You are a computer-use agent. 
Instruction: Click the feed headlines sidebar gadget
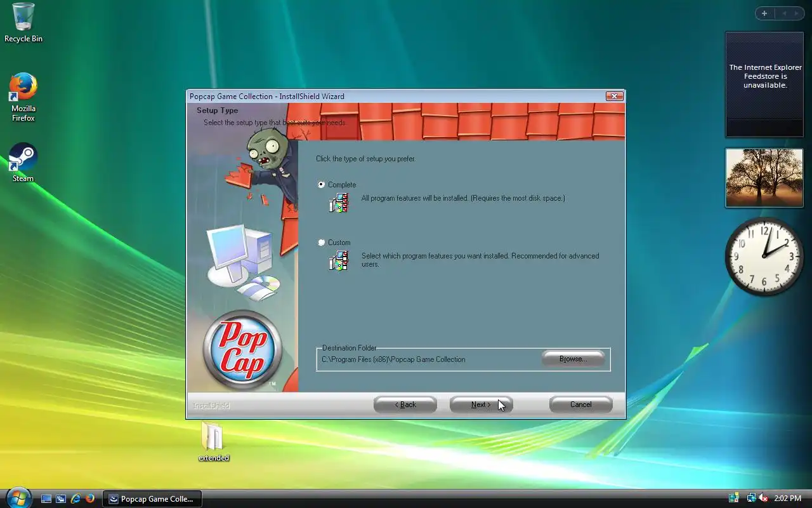tap(764, 84)
